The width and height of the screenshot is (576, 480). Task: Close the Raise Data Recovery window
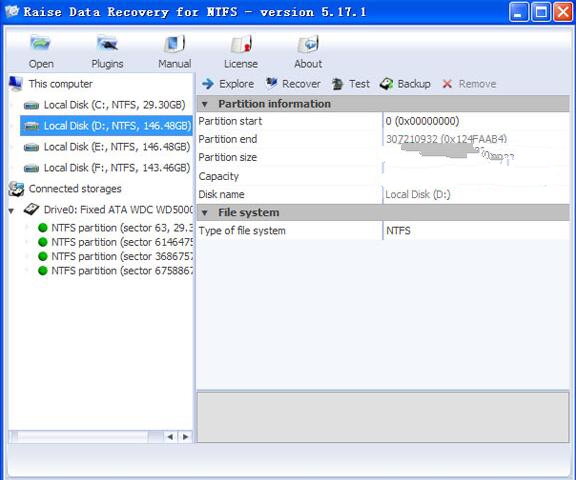563,12
